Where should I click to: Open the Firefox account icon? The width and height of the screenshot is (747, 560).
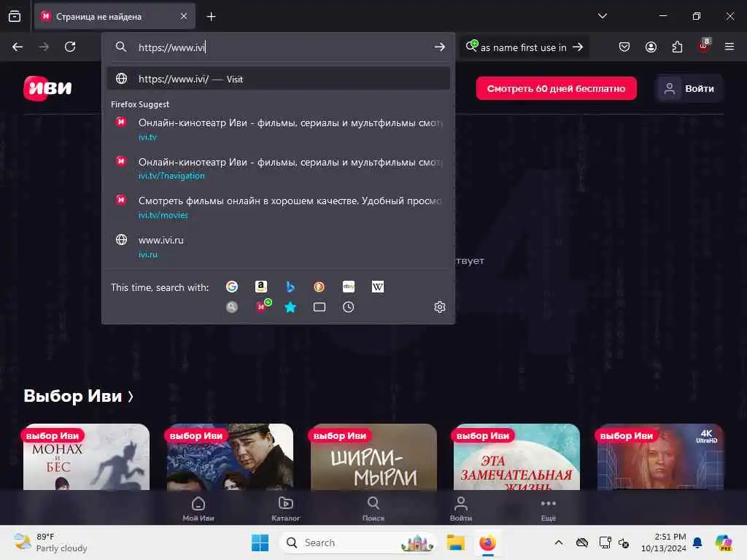pos(651,47)
